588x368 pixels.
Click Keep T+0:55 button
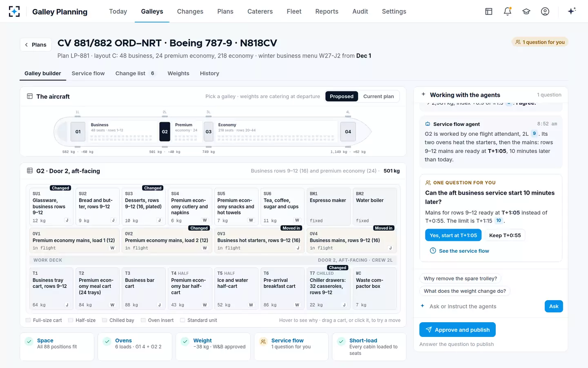(505, 235)
